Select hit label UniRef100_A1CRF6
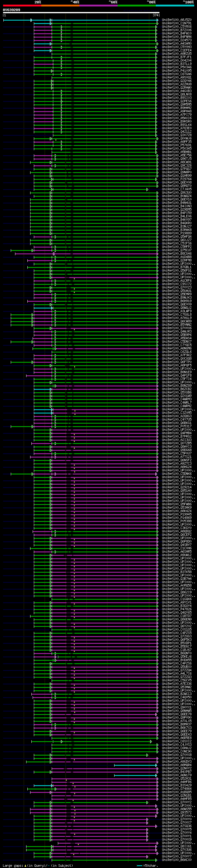This screenshot has width=197, height=868. pos(177,281)
